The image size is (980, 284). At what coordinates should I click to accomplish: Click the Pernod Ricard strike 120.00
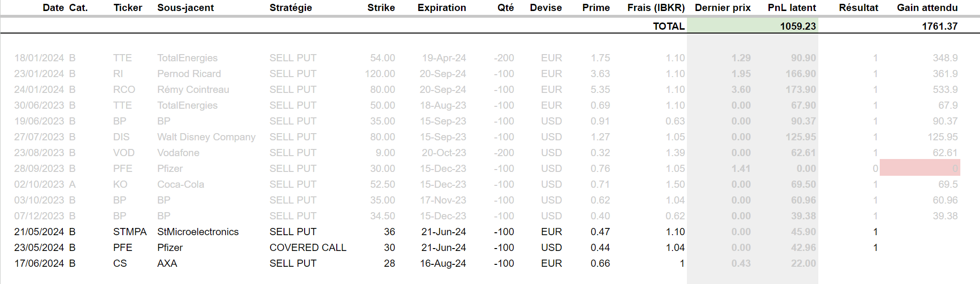379,74
